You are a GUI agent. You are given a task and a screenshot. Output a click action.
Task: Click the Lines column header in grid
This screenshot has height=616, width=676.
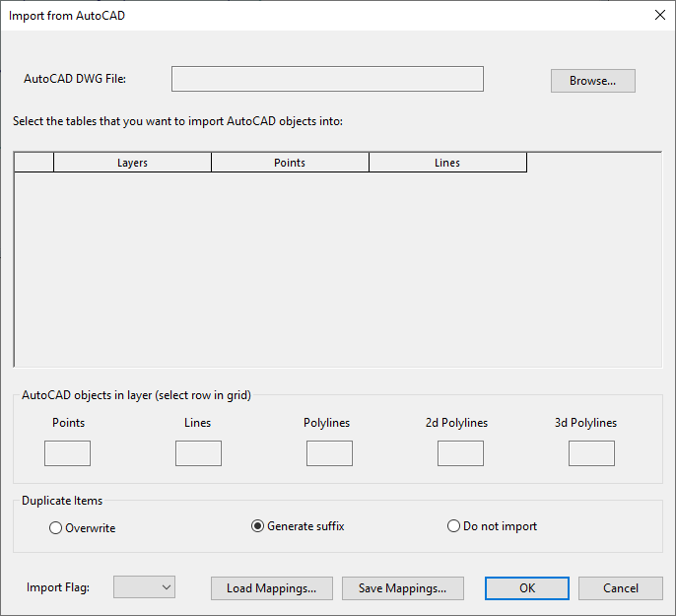coord(447,163)
